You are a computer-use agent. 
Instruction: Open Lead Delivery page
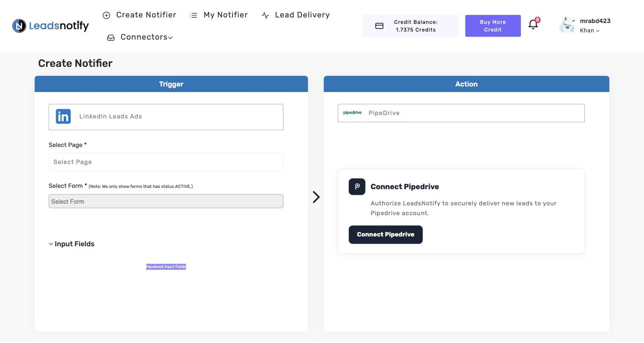coord(302,15)
